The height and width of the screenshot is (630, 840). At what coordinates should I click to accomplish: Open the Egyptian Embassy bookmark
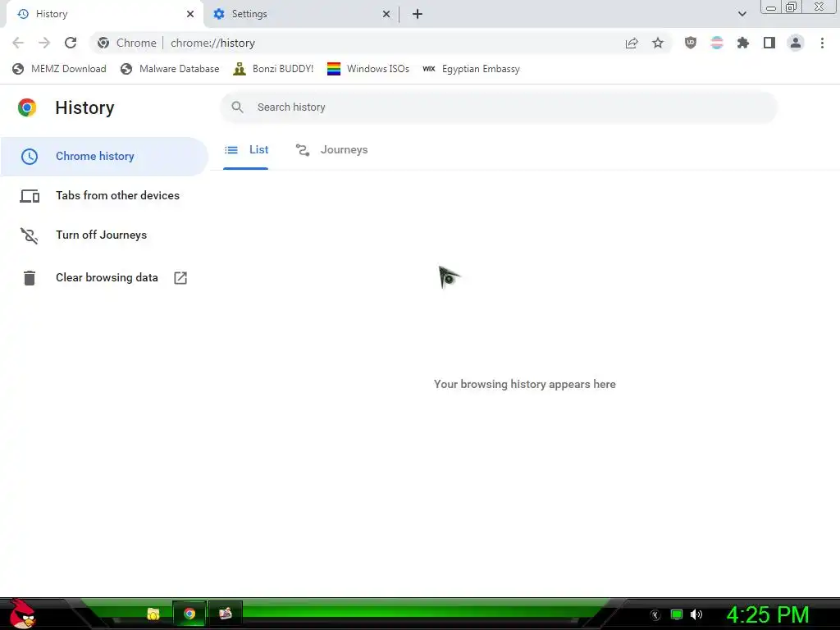[471, 69]
